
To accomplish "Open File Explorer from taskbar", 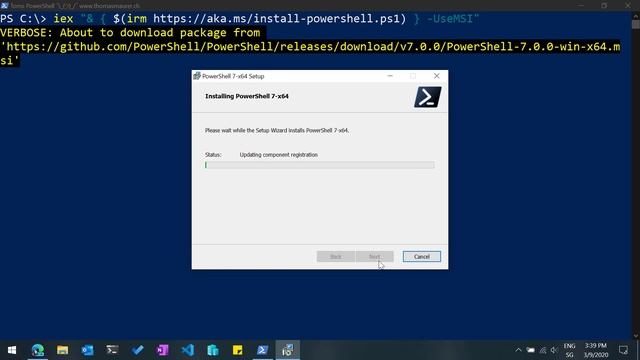I will coord(62,350).
